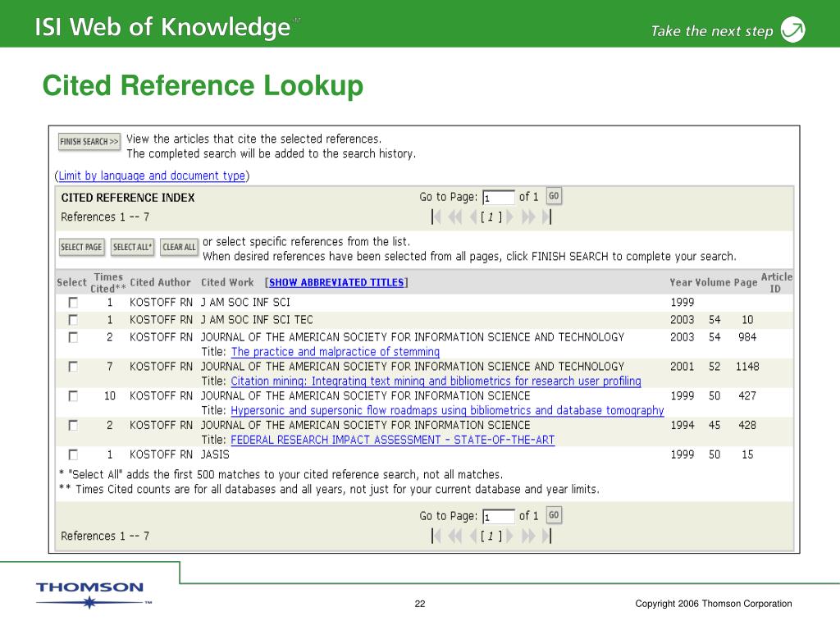Click page number 984
This screenshot has width=840, height=630.
click(747, 337)
